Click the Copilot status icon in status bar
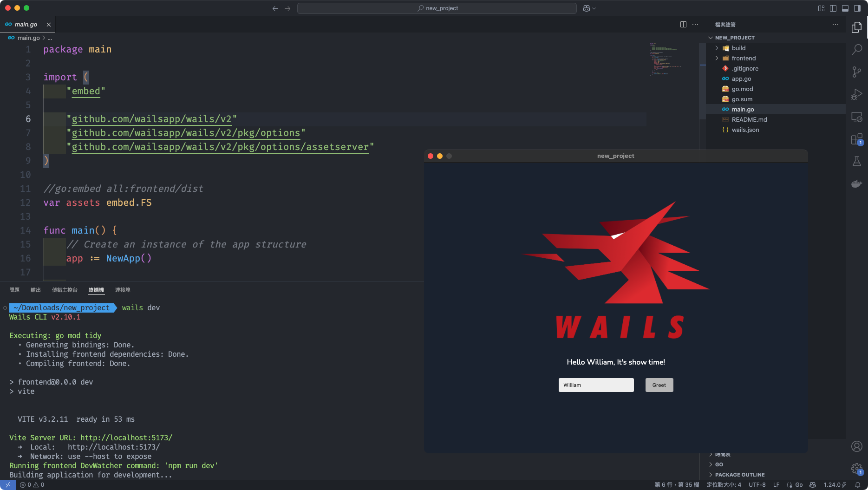Screen dimensions: 868x490 tap(813, 485)
